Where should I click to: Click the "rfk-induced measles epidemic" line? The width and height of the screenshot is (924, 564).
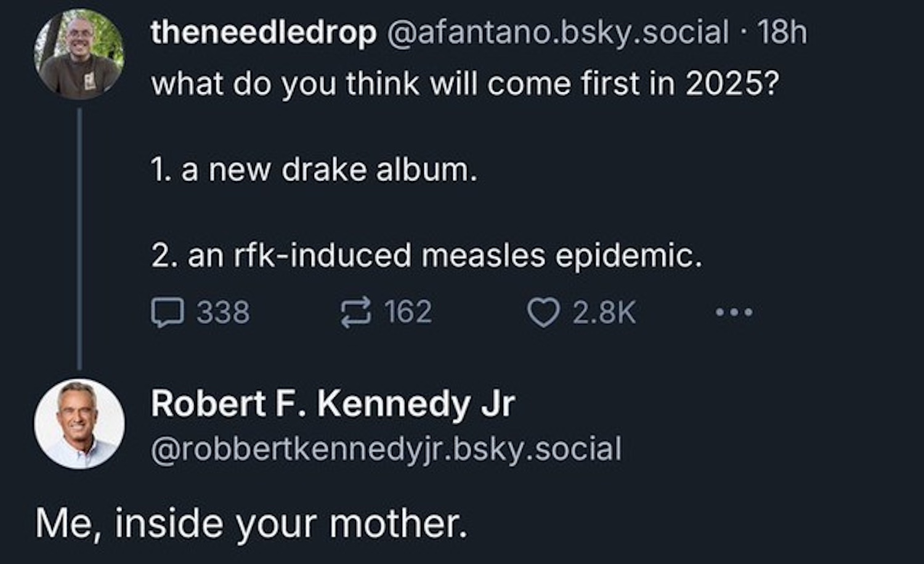coord(426,256)
